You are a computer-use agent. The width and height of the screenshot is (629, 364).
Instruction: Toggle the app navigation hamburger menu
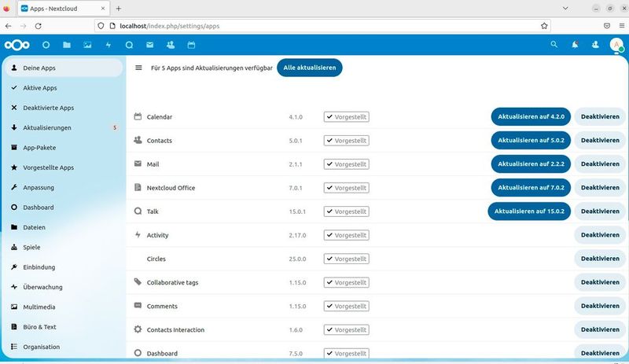[138, 68]
